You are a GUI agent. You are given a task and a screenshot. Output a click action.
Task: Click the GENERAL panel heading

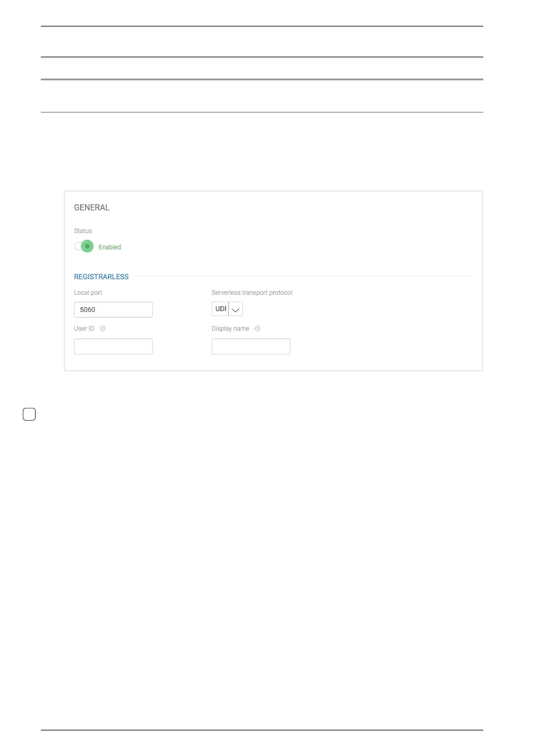coord(92,207)
